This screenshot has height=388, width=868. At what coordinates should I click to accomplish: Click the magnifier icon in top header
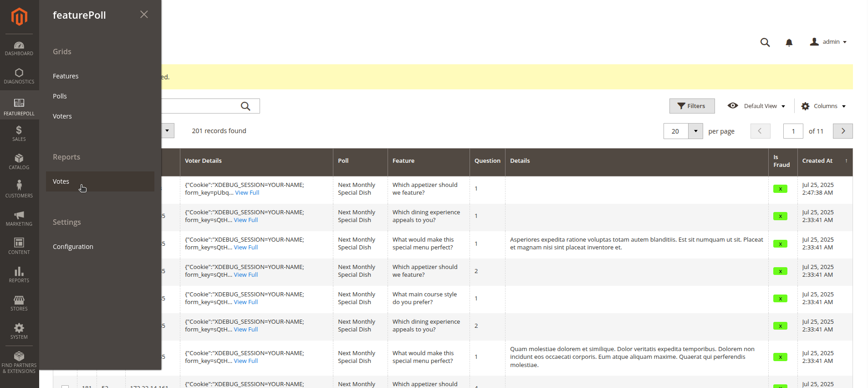click(765, 42)
